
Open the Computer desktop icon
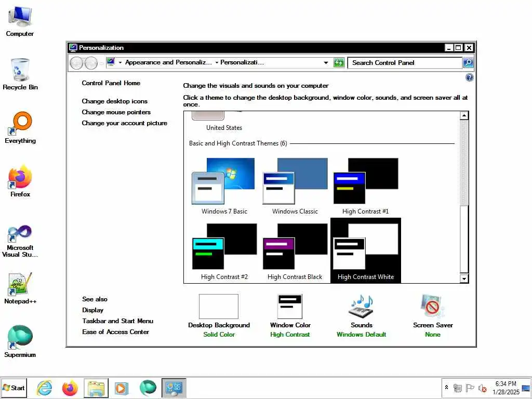(x=20, y=20)
